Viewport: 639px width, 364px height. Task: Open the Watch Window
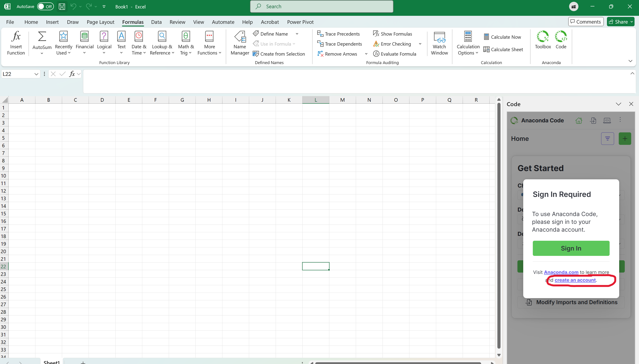point(440,43)
